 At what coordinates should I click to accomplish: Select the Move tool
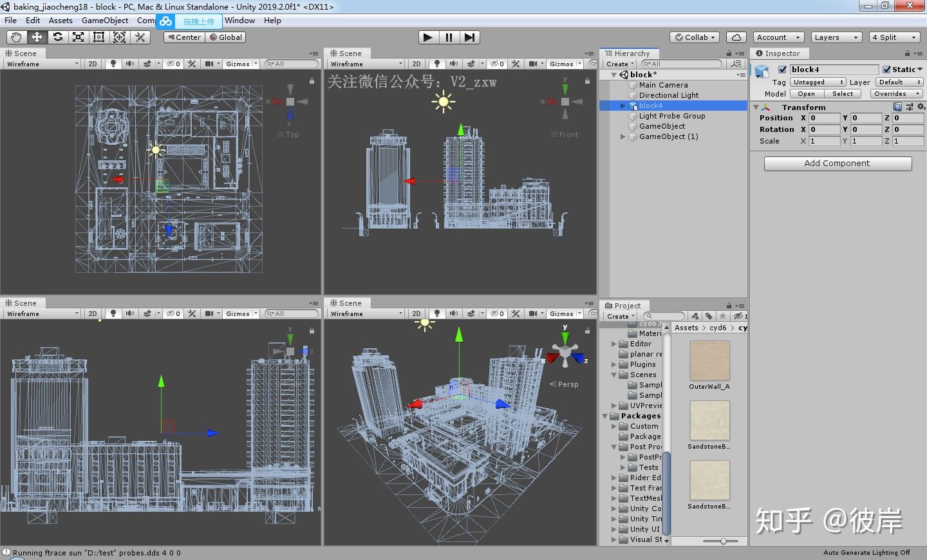click(37, 37)
